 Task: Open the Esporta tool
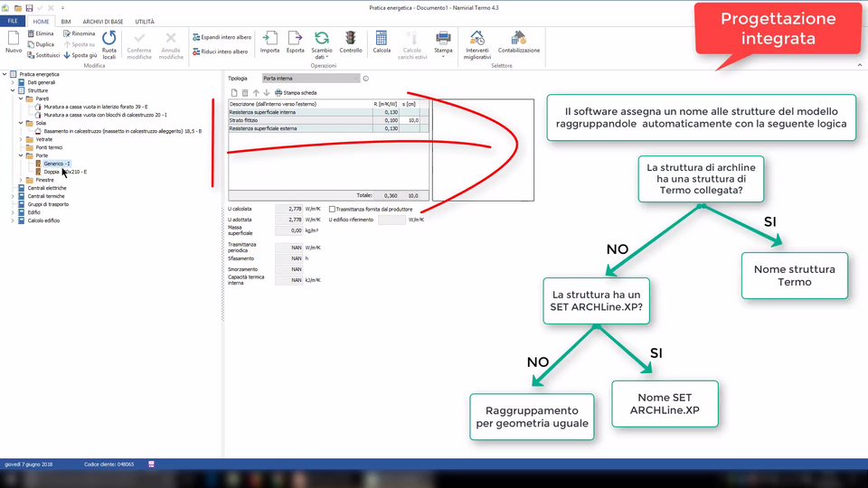click(x=295, y=42)
